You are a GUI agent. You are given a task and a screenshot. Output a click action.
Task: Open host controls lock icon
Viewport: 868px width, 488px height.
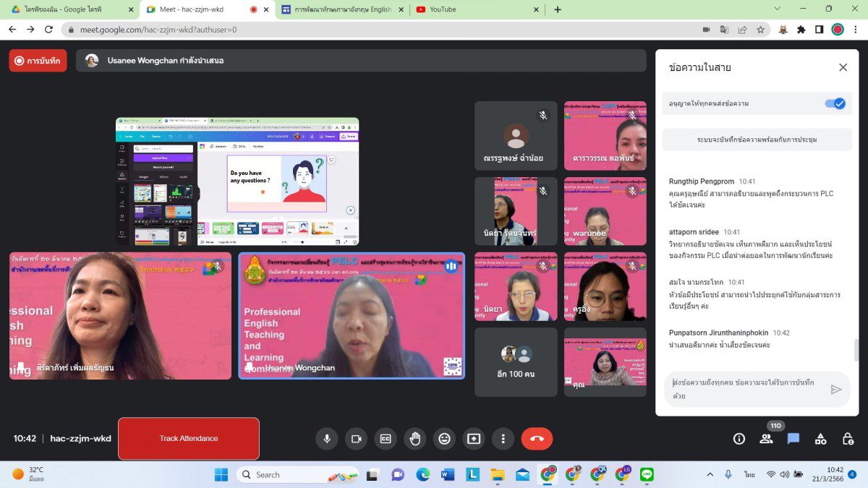tap(848, 438)
